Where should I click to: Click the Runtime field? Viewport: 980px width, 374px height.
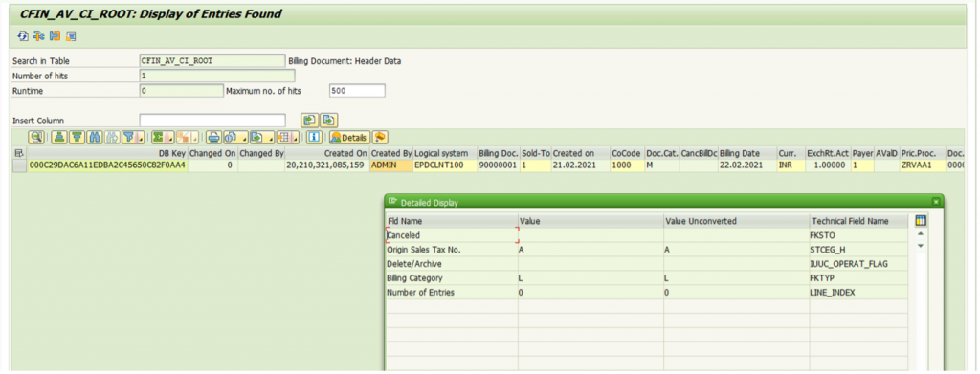click(x=181, y=91)
